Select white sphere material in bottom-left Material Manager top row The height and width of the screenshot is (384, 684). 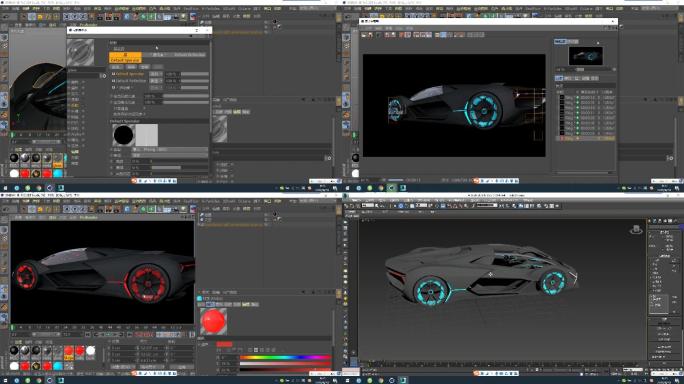click(90, 350)
